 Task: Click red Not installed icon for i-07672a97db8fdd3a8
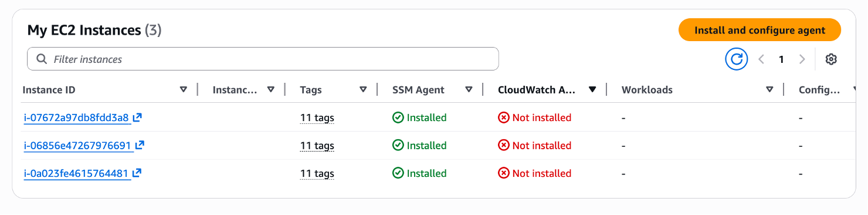click(x=503, y=117)
